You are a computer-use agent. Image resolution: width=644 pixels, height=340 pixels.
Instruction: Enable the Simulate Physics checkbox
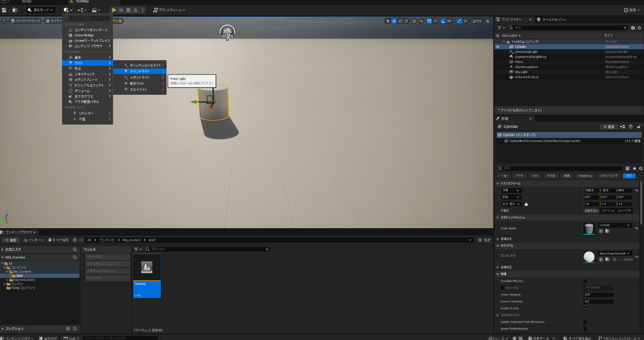[585, 281]
